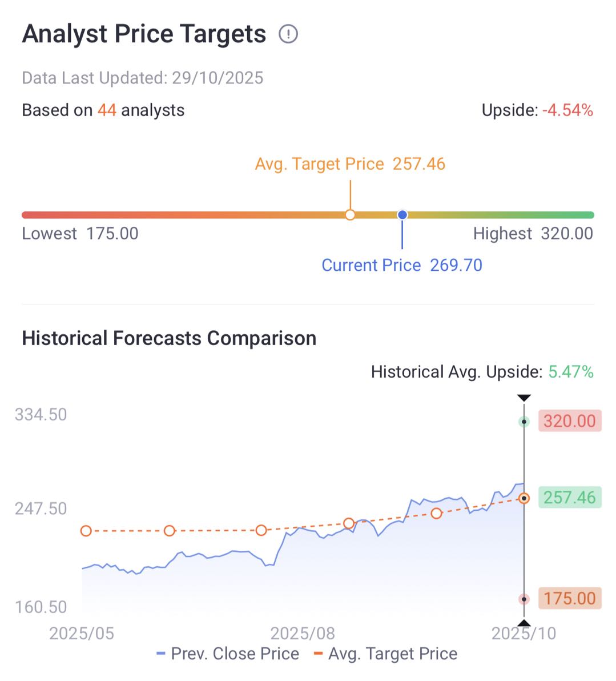Toggle the Avg. Target Price legend item
The image size is (616, 681).
(385, 654)
